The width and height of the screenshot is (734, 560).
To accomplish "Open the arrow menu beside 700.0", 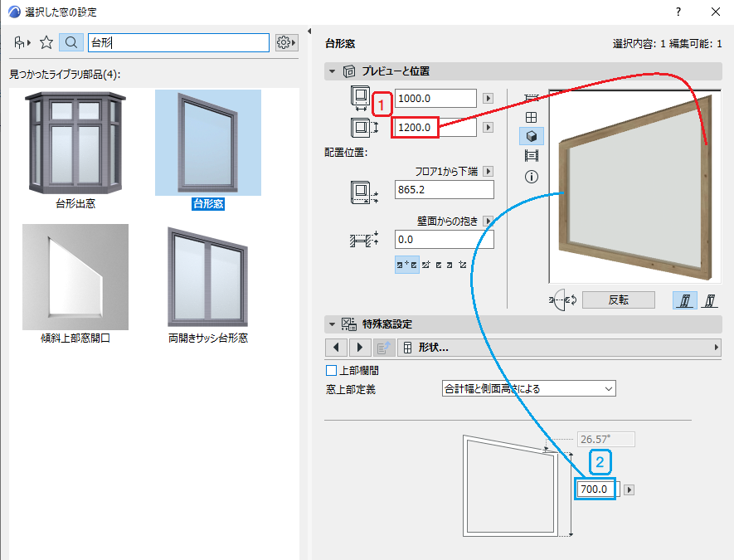I will (x=629, y=489).
